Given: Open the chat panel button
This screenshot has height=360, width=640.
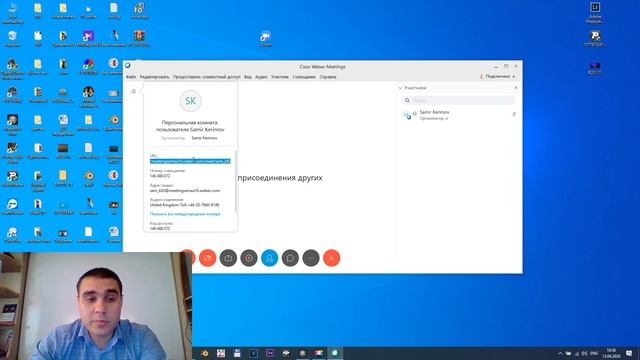Looking at the screenshot, I should 290,258.
